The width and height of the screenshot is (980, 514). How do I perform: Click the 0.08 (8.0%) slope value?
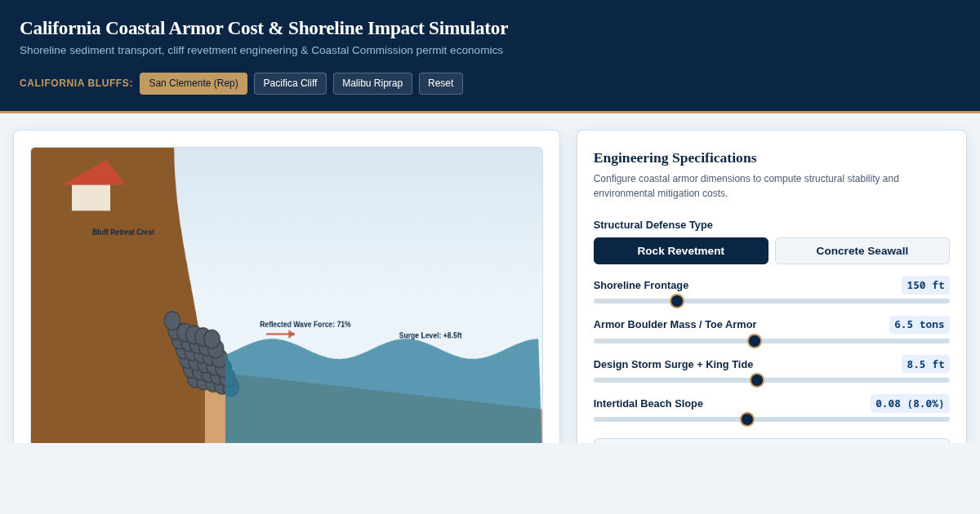click(x=910, y=403)
